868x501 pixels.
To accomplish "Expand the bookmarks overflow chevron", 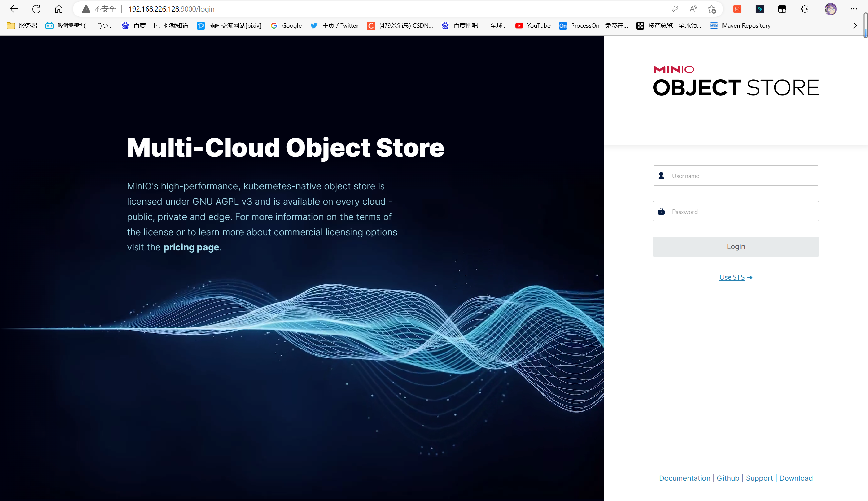I will coord(855,26).
